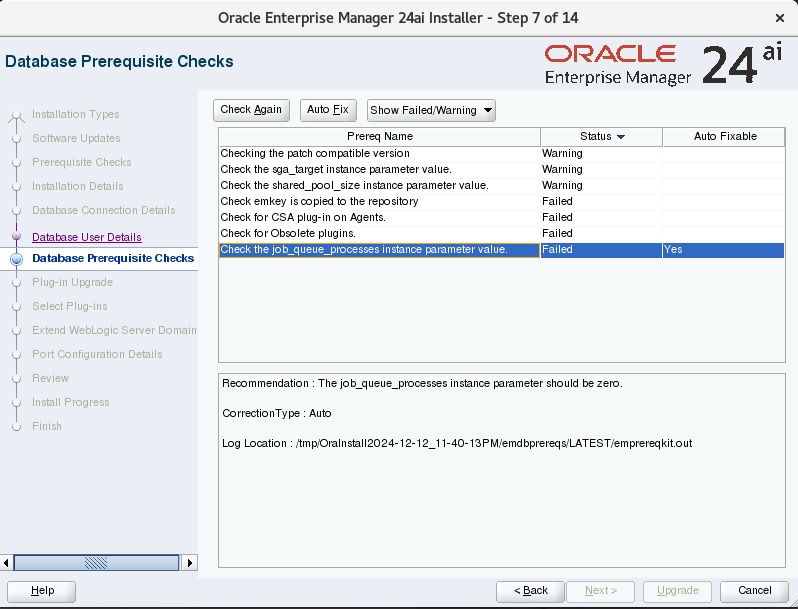The image size is (798, 609).
Task: Click the Plug-in Upgrade step
Action: point(72,282)
